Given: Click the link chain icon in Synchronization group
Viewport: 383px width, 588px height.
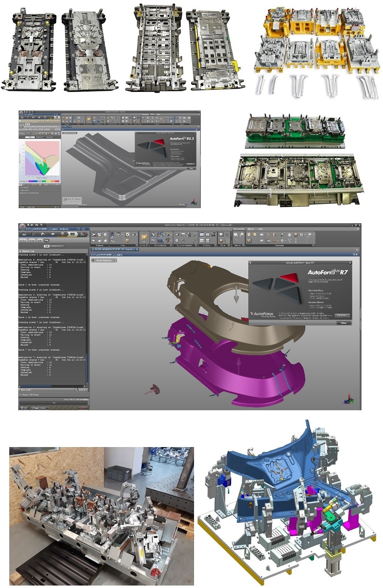Looking at the screenshot, I should point(194,235).
